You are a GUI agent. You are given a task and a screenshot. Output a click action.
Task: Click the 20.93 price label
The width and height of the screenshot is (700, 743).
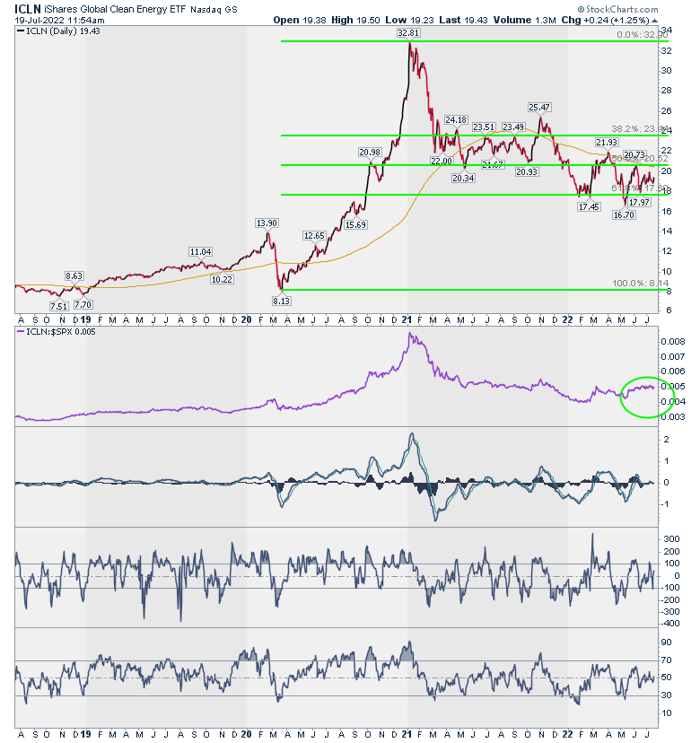pos(527,172)
